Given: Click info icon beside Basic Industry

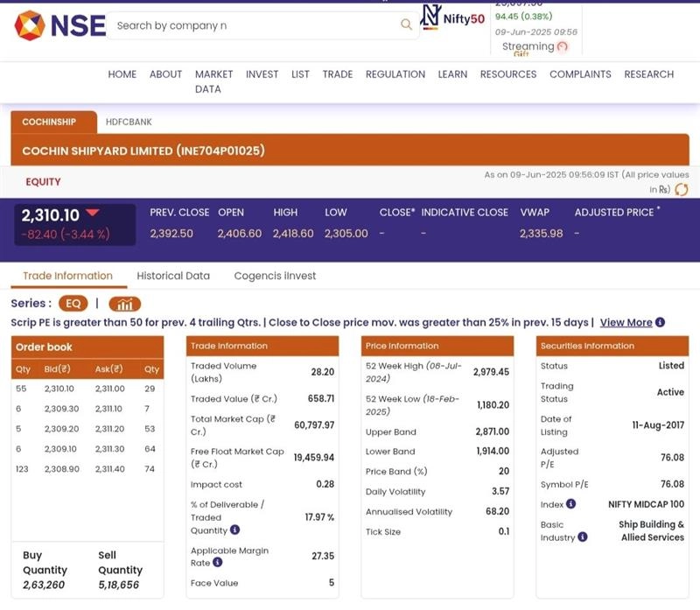Looking at the screenshot, I should (583, 536).
